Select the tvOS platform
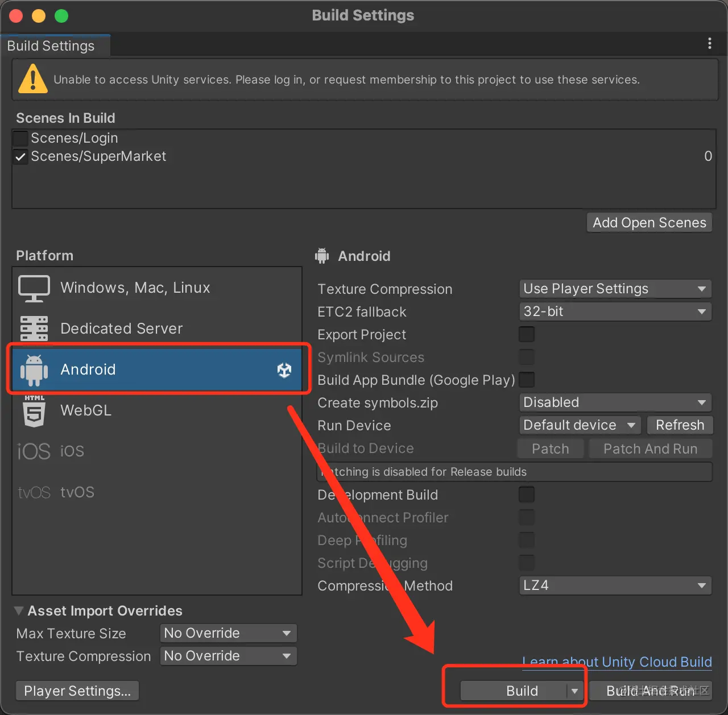728x715 pixels. (x=157, y=492)
